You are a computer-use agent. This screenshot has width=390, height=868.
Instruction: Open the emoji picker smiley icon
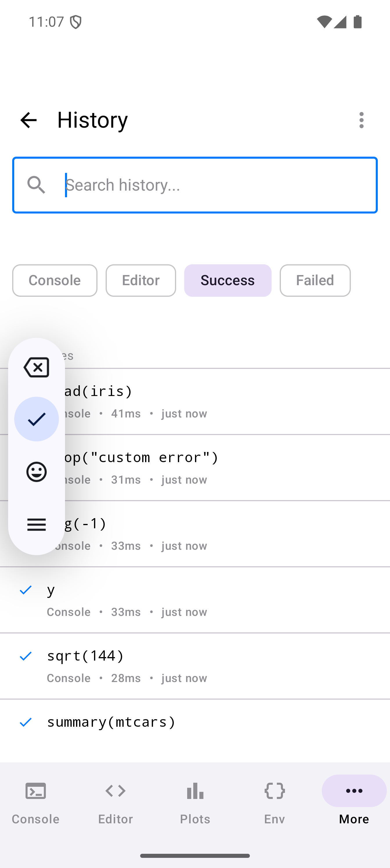[x=36, y=472]
